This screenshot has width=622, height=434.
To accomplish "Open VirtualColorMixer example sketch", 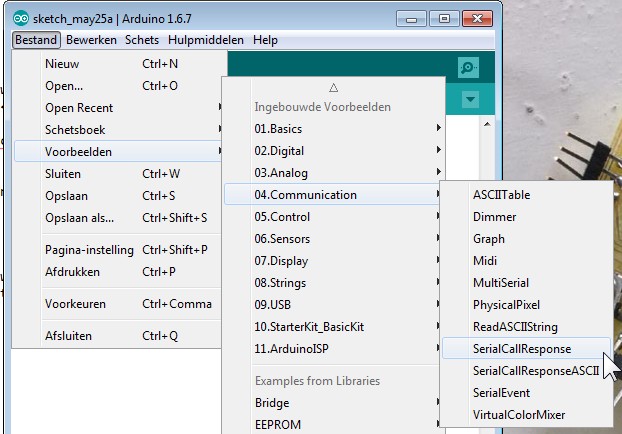I will click(x=526, y=415).
